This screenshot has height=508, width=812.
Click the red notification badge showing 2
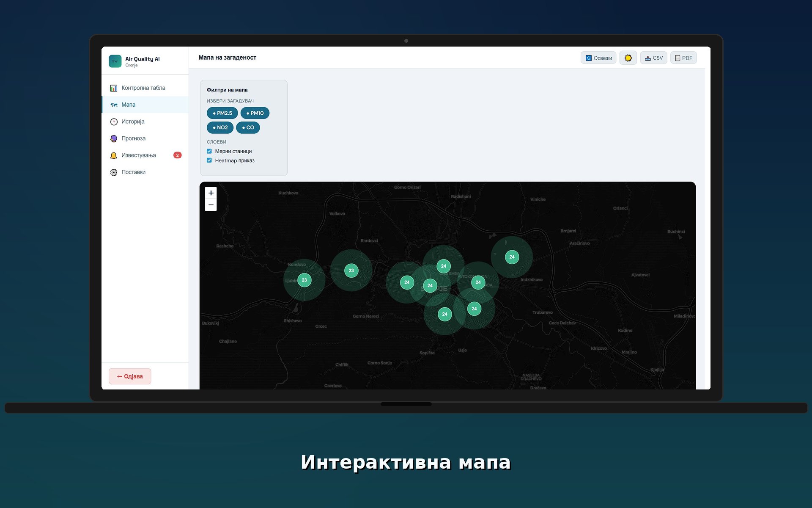178,155
